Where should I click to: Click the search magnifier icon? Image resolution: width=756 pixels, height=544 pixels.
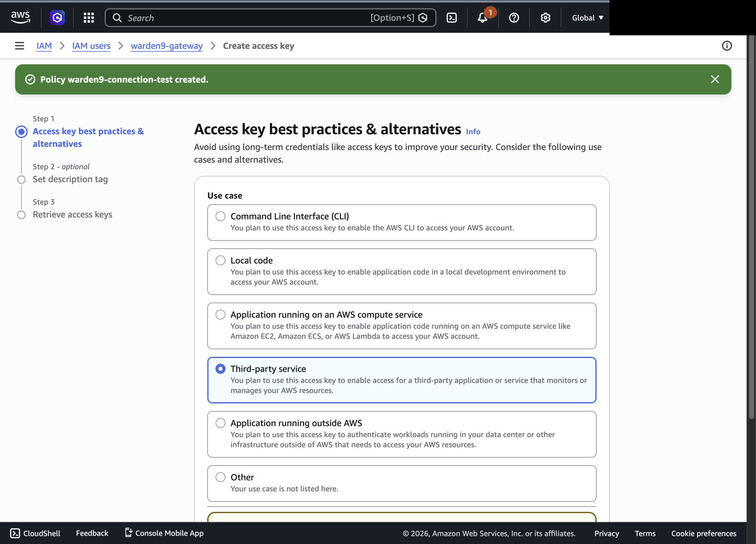point(117,18)
